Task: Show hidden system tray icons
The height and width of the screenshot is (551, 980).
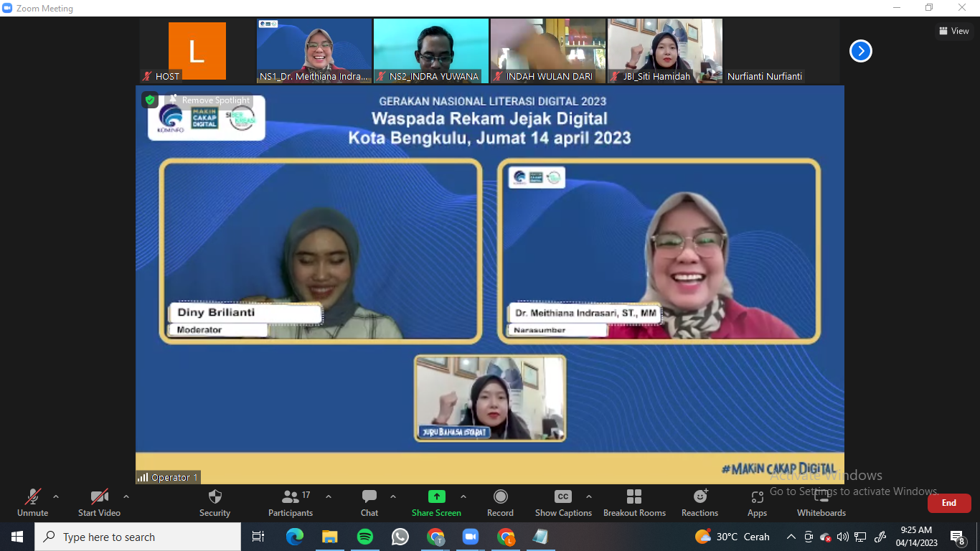Action: [x=791, y=537]
